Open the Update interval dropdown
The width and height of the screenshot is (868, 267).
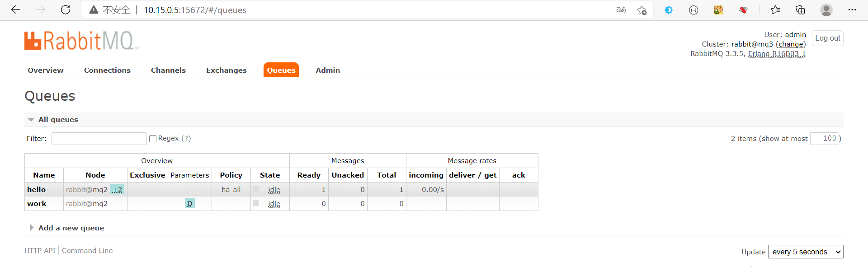click(x=806, y=252)
